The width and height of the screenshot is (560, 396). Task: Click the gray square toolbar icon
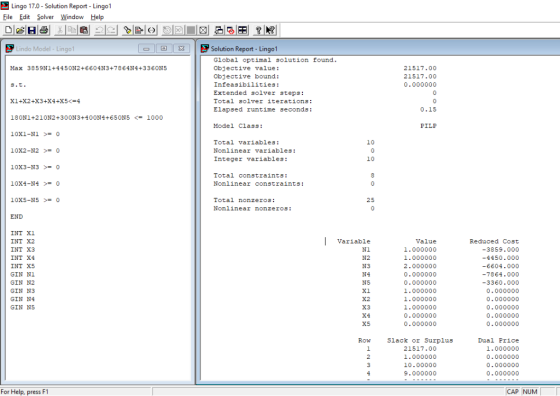point(191,30)
